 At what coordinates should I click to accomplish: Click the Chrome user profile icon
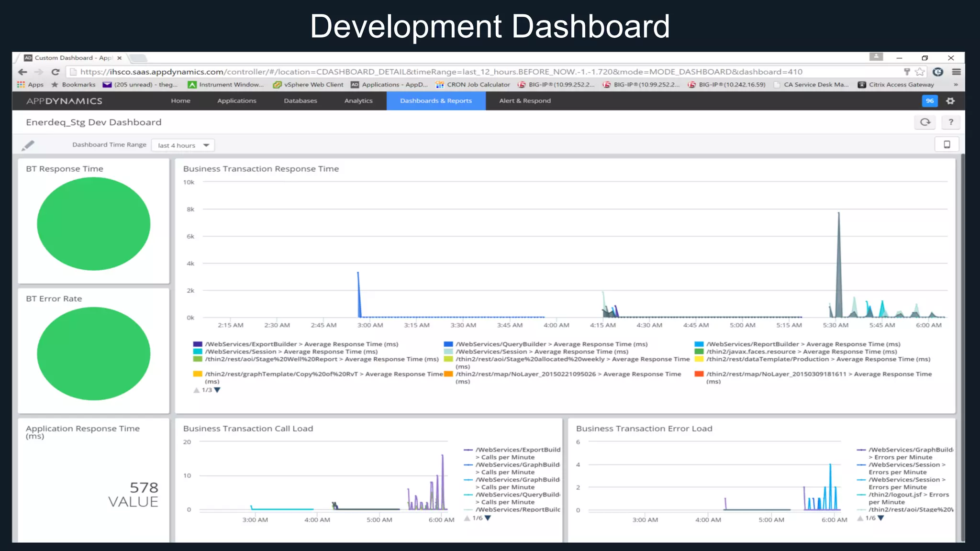876,56
